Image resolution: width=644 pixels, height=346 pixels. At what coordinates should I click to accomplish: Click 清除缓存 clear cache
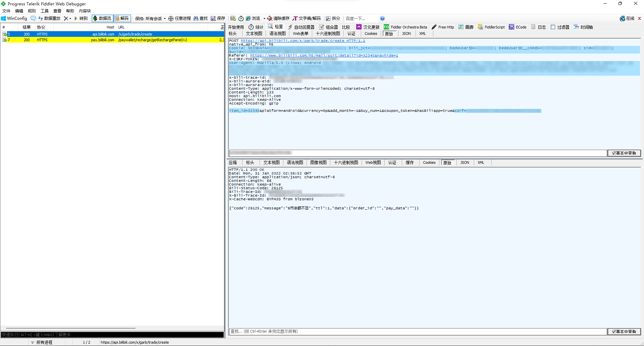click(278, 18)
